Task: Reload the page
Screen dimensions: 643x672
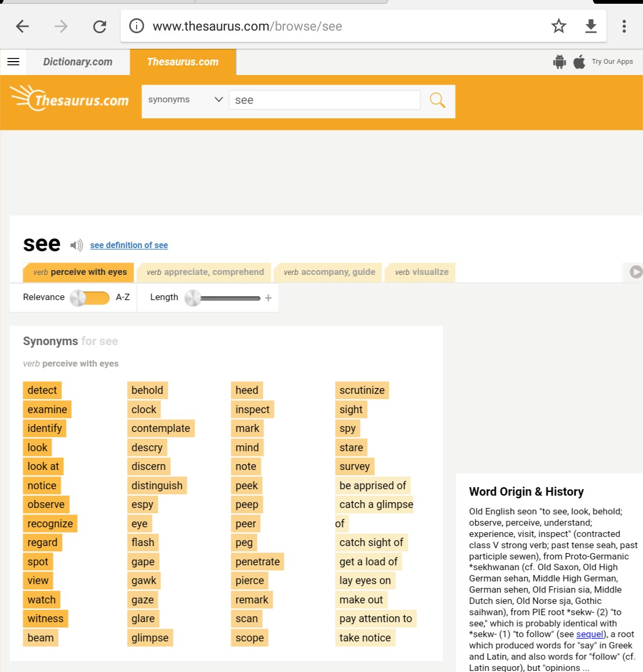Action: click(100, 26)
